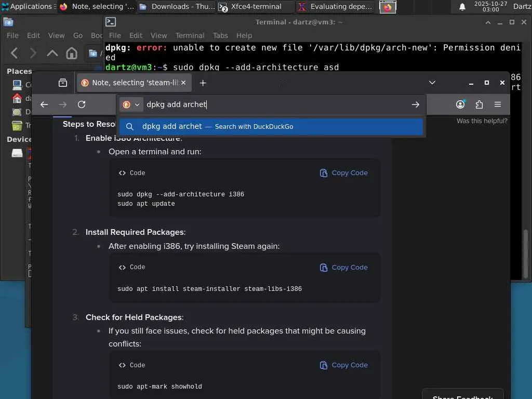
Task: Select Desktop icon in Places sidebar
Action: point(17,112)
